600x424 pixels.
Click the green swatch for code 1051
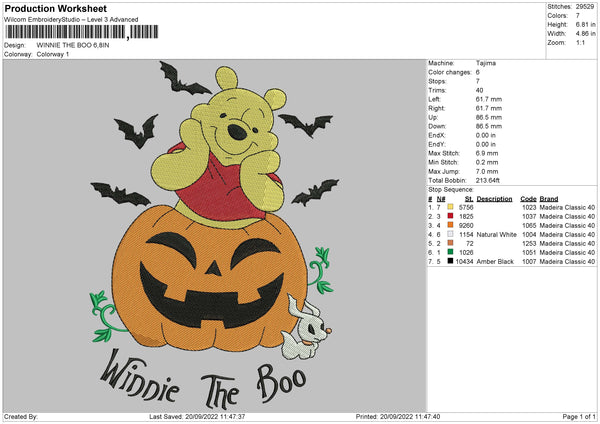[x=450, y=252]
